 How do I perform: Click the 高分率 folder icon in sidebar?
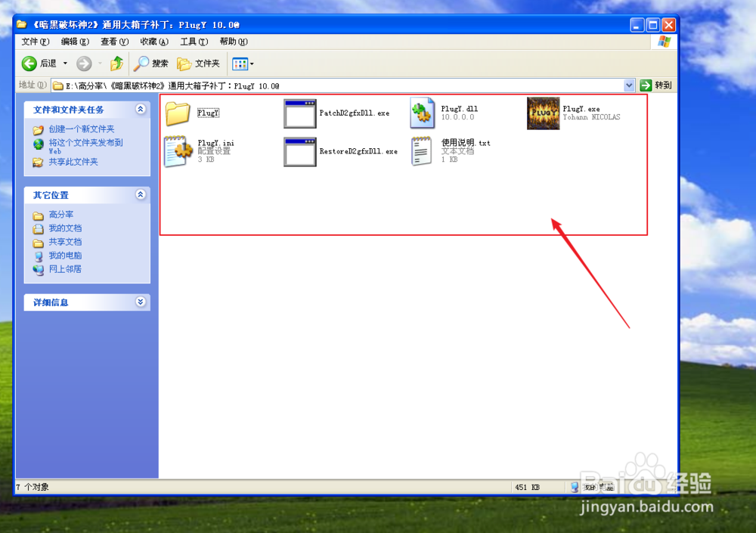click(x=38, y=215)
